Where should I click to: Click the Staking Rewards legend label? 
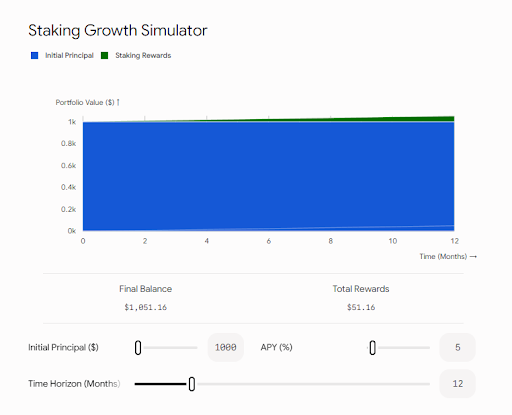click(x=143, y=56)
